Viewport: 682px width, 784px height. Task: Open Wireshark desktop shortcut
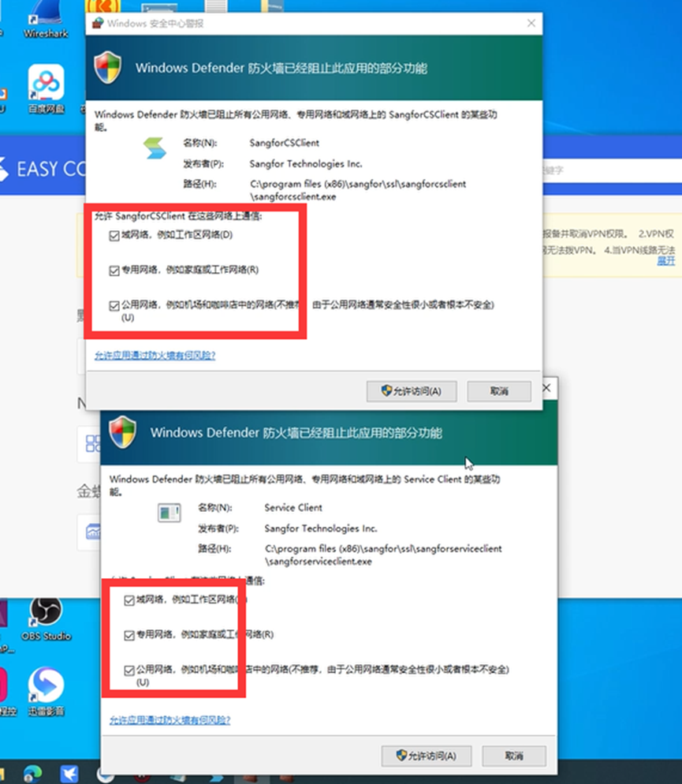point(46,19)
